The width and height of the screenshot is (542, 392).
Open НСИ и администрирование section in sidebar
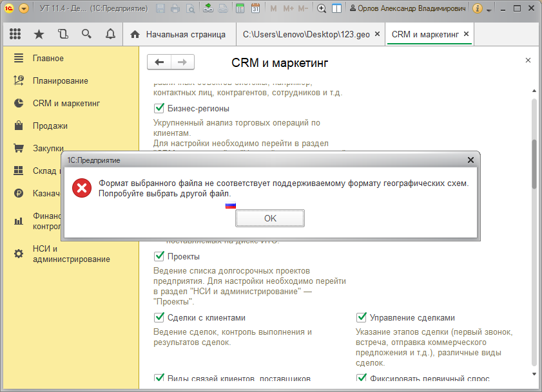point(71,254)
